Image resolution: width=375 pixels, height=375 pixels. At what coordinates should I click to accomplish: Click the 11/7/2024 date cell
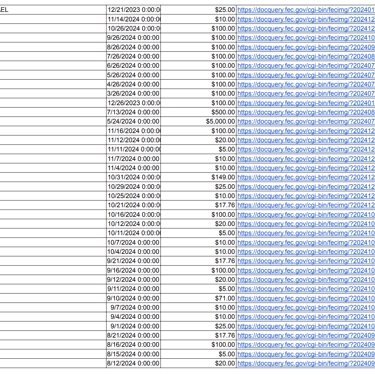coord(133,159)
